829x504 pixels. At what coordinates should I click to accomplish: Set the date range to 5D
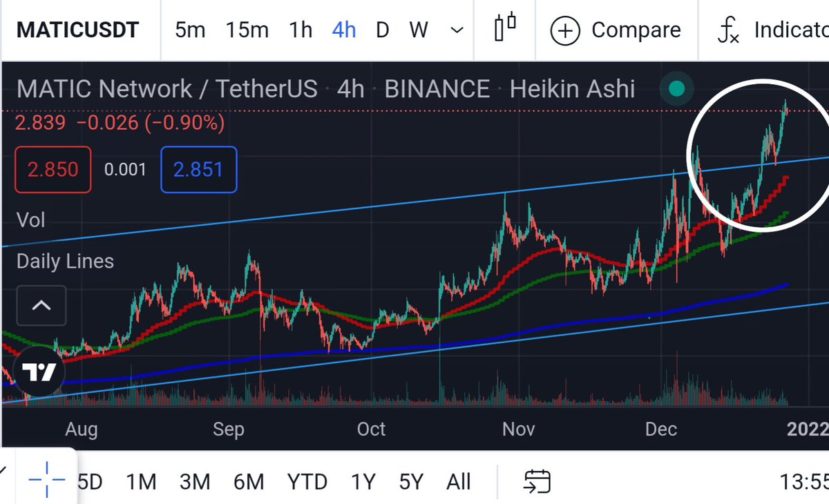[x=90, y=481]
